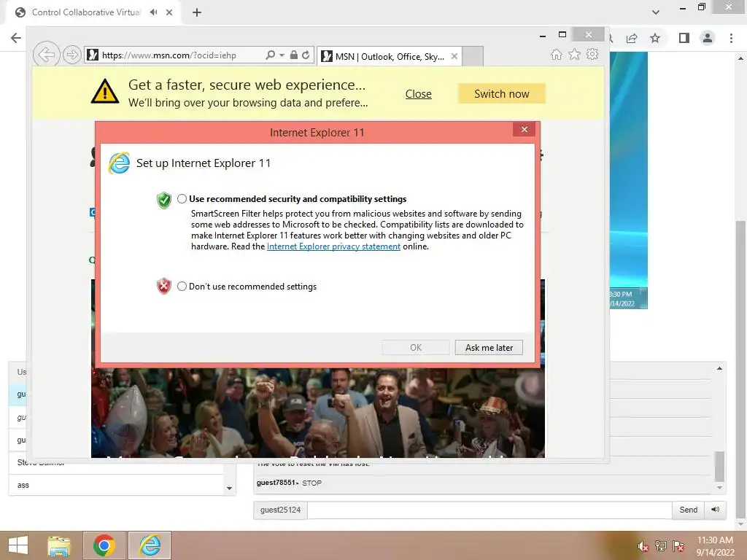Open Chrome profile avatar
Screen dimensions: 747x560
(x=708, y=38)
